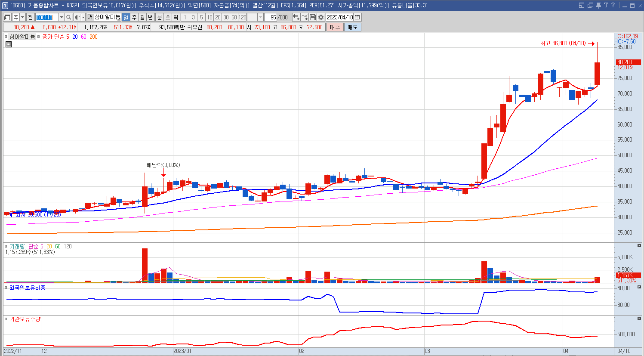Switch to 초 second chart period
Viewport: 644px width, 356px height.
tap(167, 17)
